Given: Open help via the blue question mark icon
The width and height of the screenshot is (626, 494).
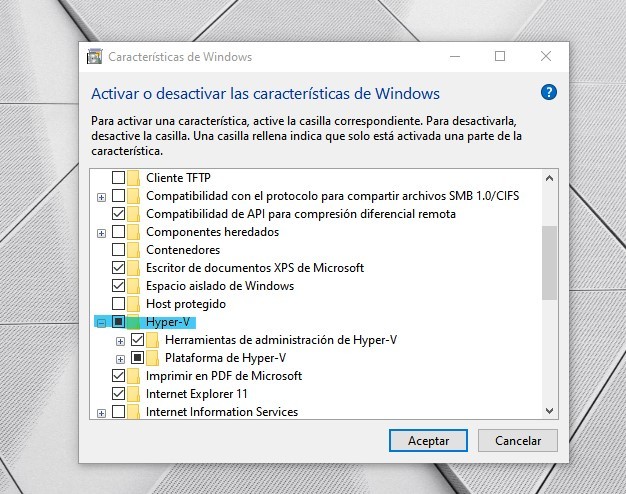Looking at the screenshot, I should pyautogui.click(x=549, y=93).
